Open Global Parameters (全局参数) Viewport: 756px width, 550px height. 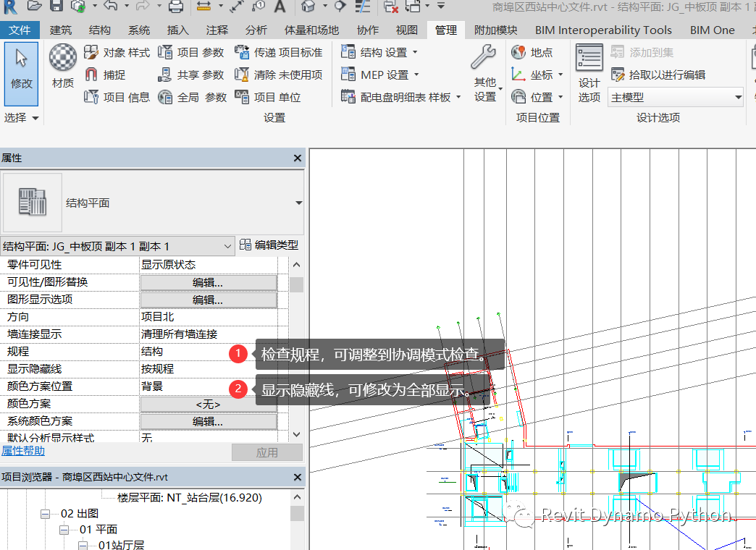coord(193,97)
